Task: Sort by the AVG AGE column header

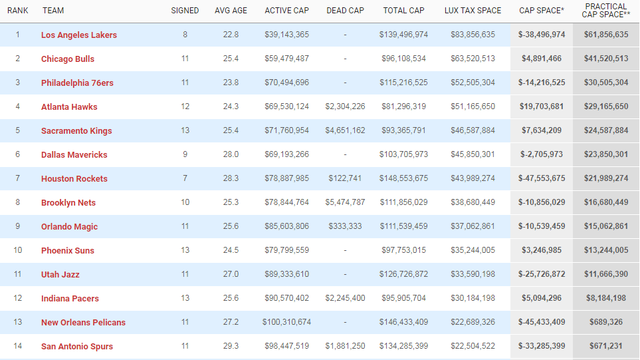Action: [x=231, y=11]
